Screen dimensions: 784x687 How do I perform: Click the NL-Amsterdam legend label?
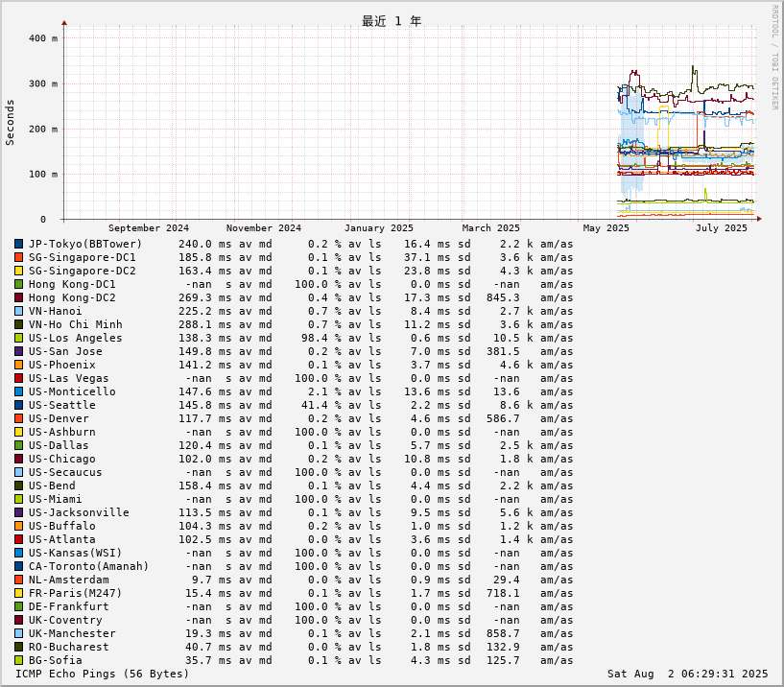68,580
